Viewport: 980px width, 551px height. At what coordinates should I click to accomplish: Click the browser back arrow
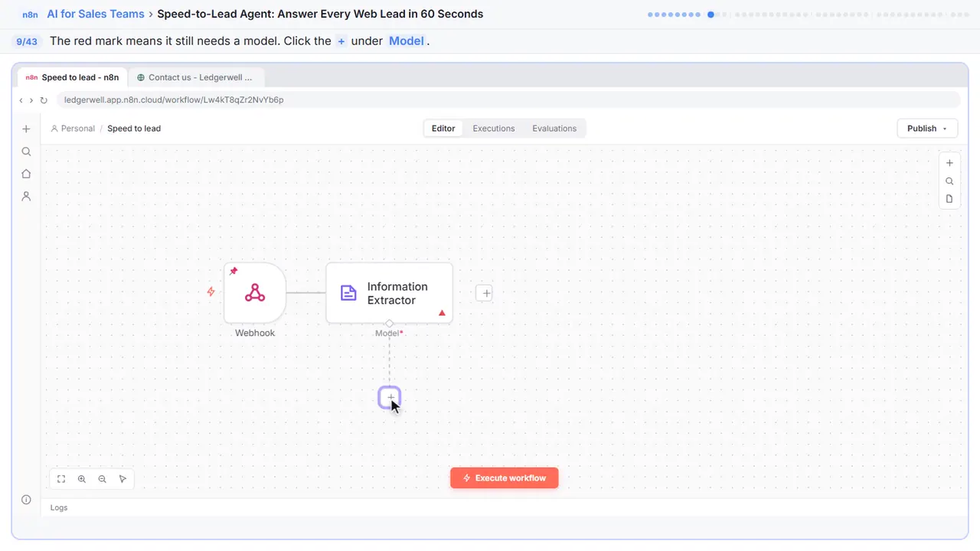coord(21,100)
